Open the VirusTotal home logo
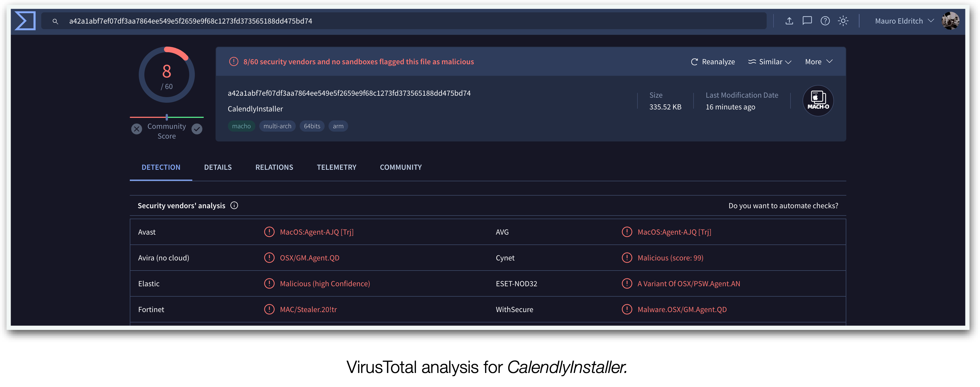Screen dimensions: 980x387 coord(25,20)
